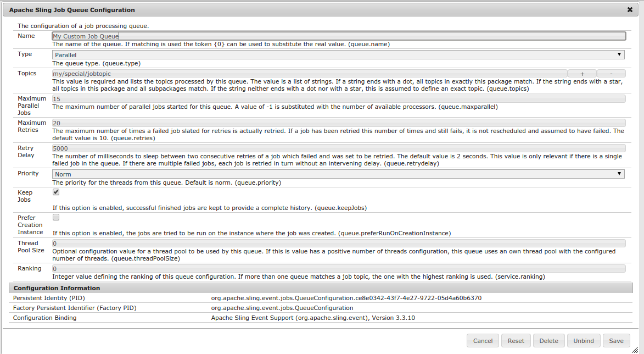644x354 pixels.
Task: Click the queue.keepJobs description text
Action: (210, 208)
